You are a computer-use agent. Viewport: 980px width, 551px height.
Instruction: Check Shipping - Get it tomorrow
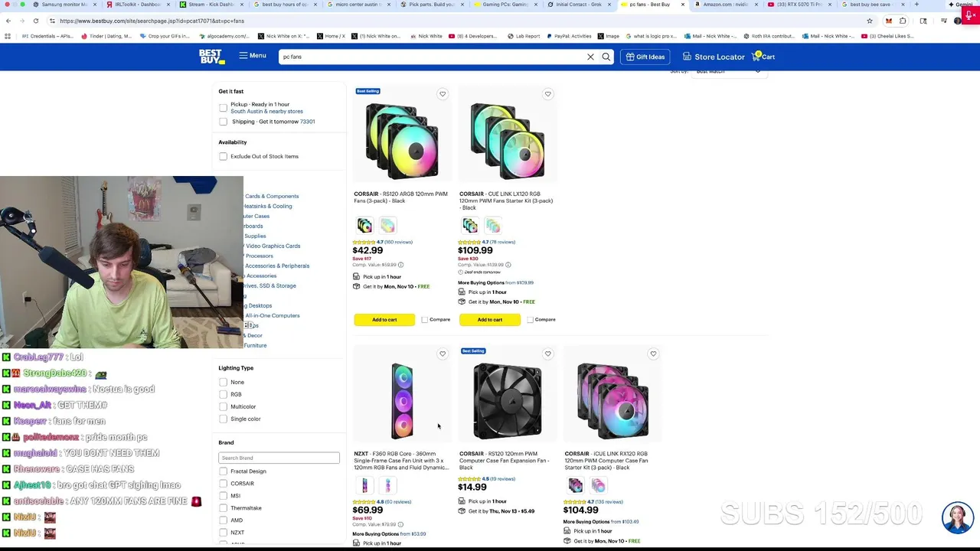coord(223,122)
